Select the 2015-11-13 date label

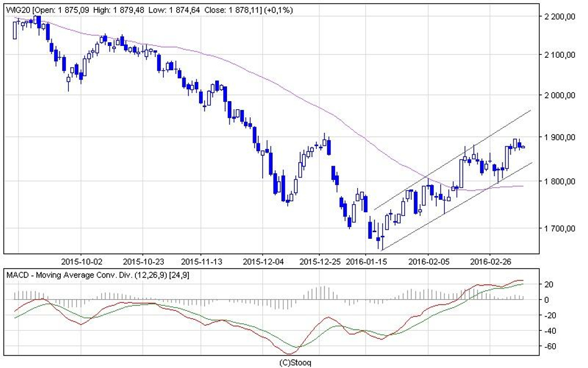click(203, 261)
